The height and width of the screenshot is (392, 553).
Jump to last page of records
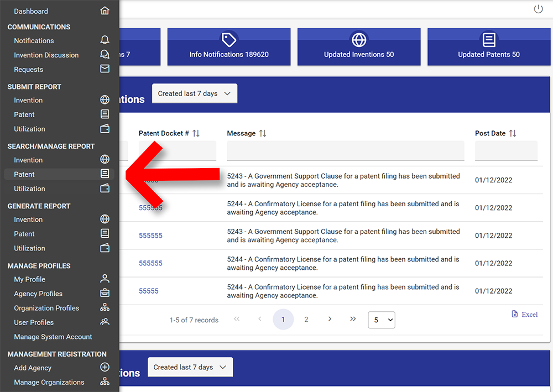coord(353,320)
